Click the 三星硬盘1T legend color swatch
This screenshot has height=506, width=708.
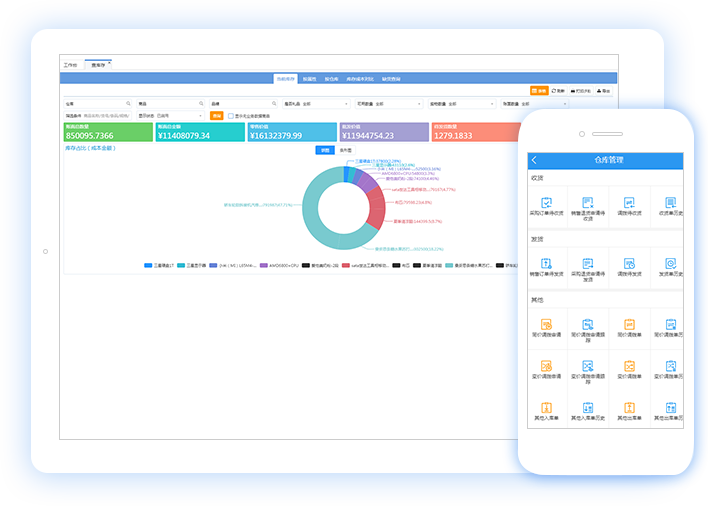[x=148, y=266]
